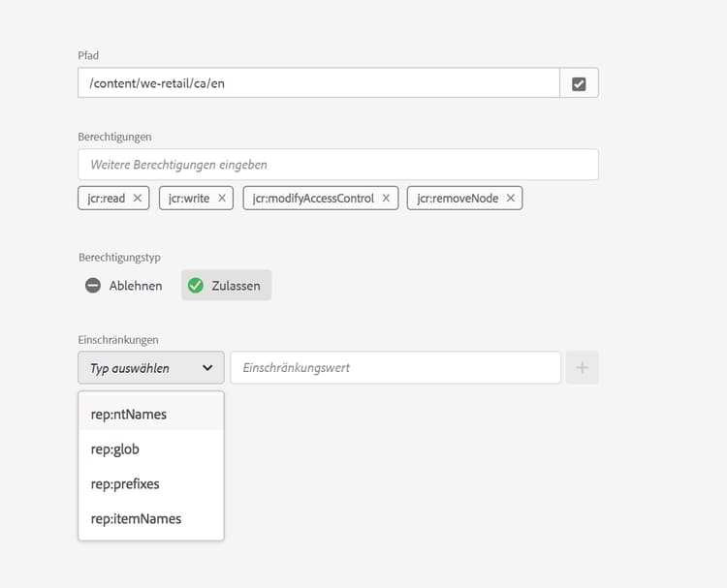Viewport: 727px width, 588px height.
Task: Focus the Berechtigungen entry field
Action: click(337, 165)
